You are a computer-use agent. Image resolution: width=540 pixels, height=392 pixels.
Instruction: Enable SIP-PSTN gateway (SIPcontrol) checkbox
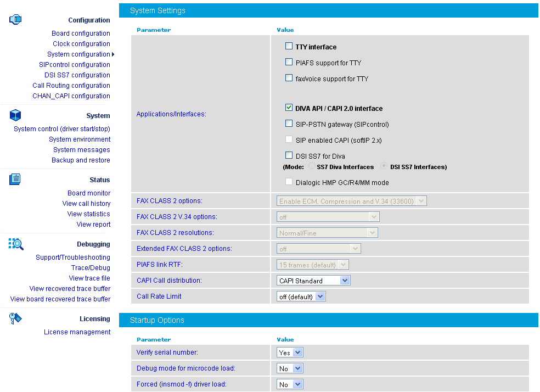coord(289,124)
